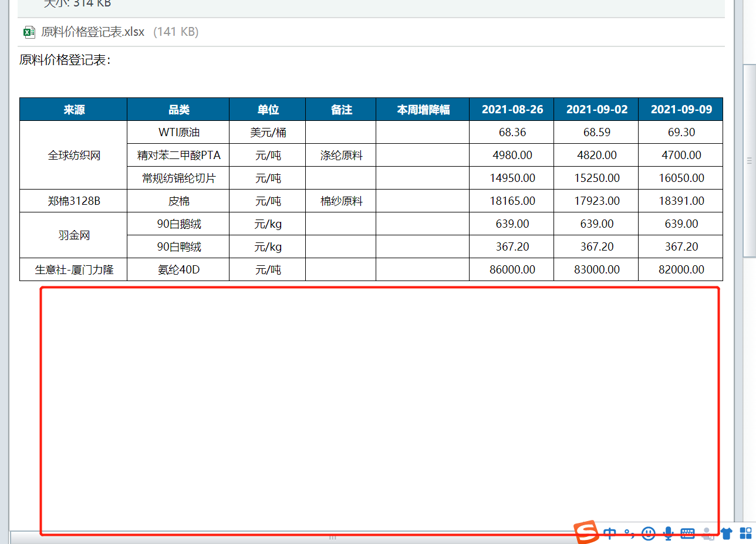
Task: Select the "本周增降幅" column header
Action: point(423,110)
